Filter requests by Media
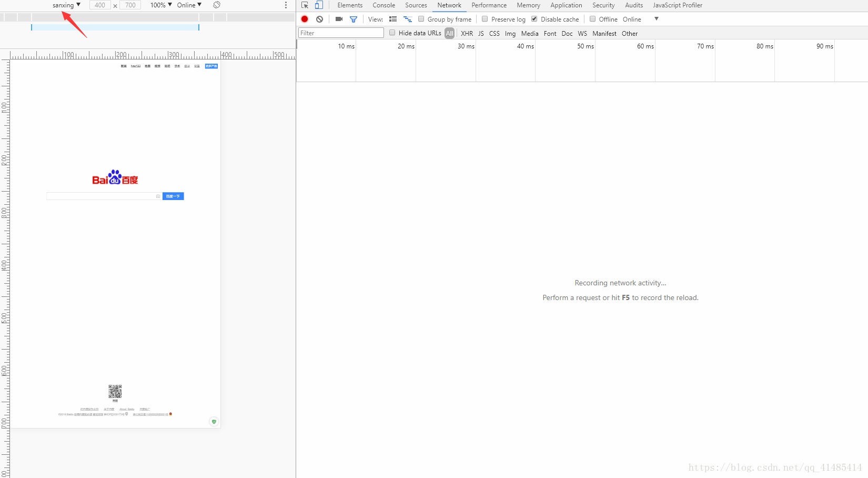 [530, 33]
